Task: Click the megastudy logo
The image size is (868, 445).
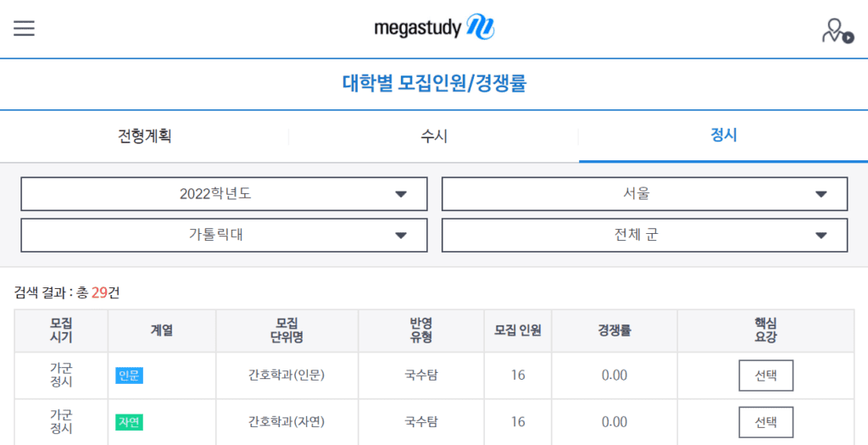Action: tap(434, 28)
